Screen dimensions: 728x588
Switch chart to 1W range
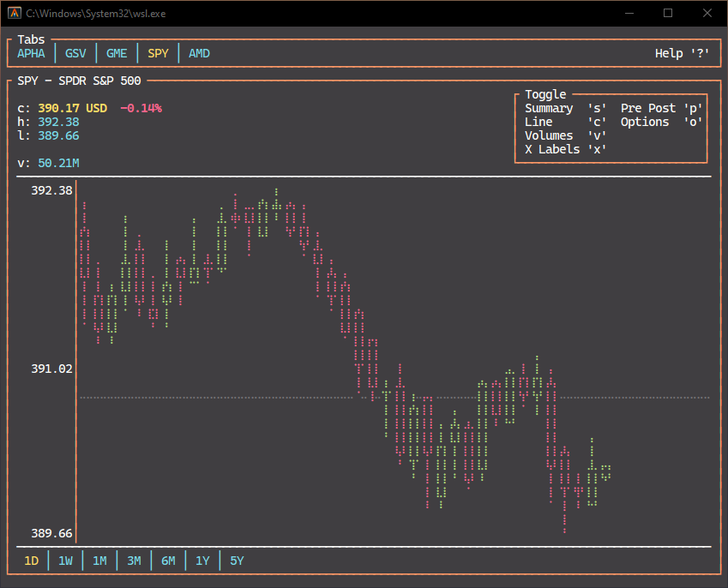pyautogui.click(x=65, y=561)
